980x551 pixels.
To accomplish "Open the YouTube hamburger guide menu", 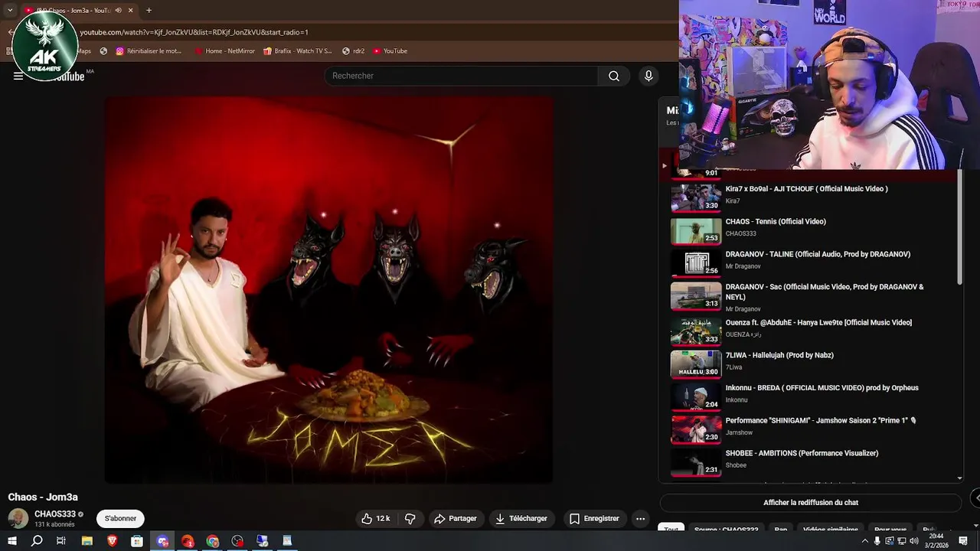I will click(x=18, y=76).
